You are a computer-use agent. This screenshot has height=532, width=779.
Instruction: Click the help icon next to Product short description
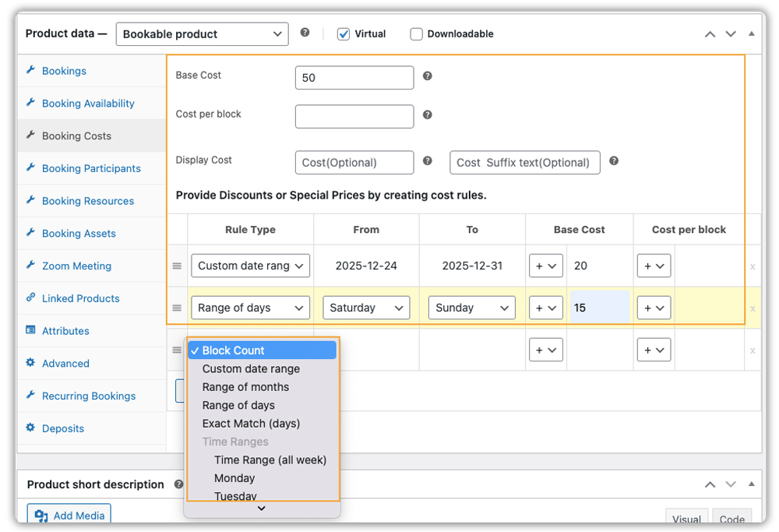[x=178, y=484]
